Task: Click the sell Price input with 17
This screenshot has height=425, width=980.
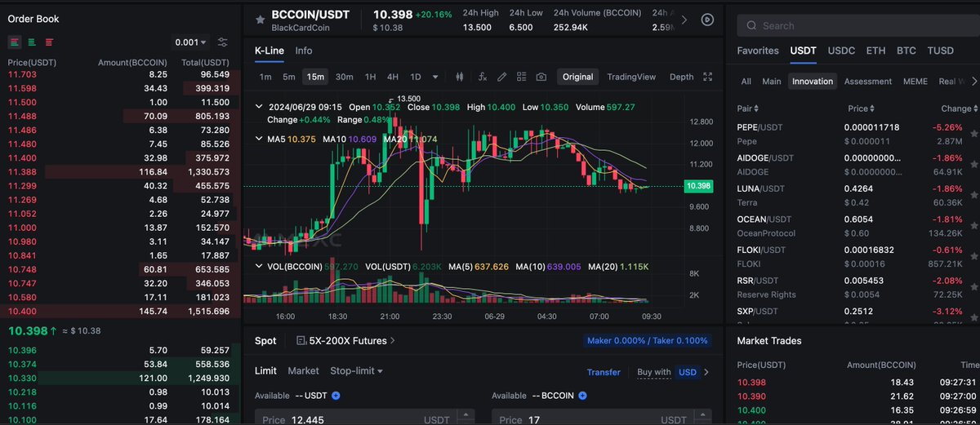Action: (600, 418)
